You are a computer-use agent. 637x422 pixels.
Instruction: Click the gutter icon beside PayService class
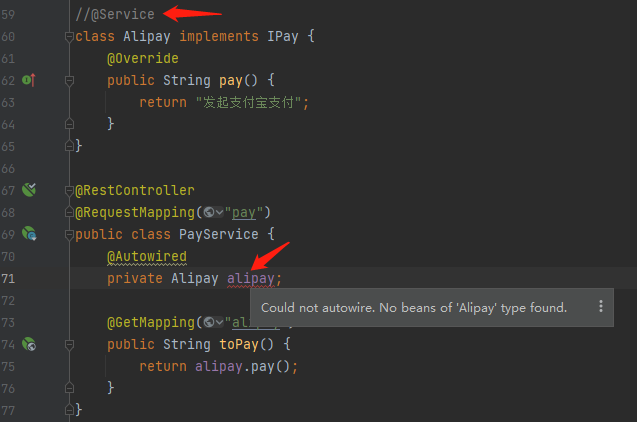point(29,234)
